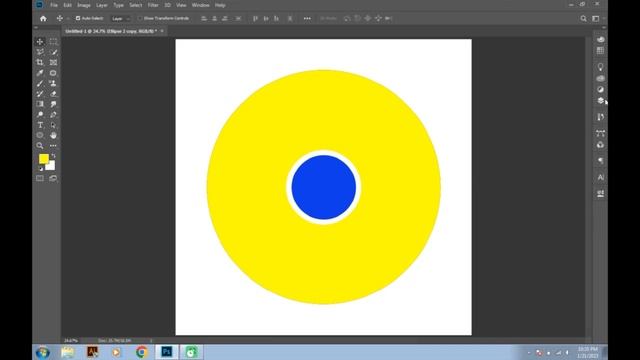Screen dimensions: 640x360
Task: Open the Paragraph panel icon
Action: [600, 161]
